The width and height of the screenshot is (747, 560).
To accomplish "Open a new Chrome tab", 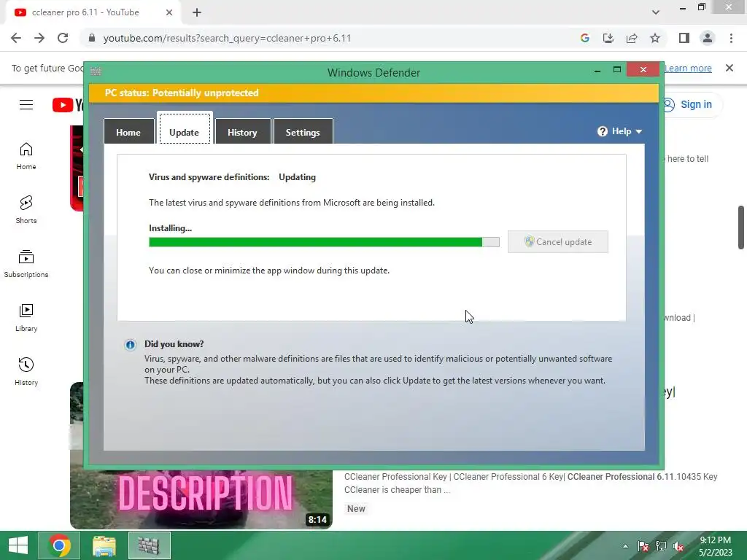I will (197, 12).
